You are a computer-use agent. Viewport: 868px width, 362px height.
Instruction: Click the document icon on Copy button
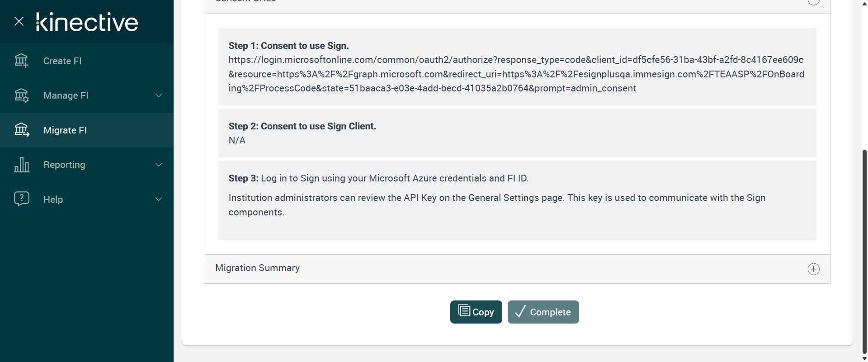(464, 311)
